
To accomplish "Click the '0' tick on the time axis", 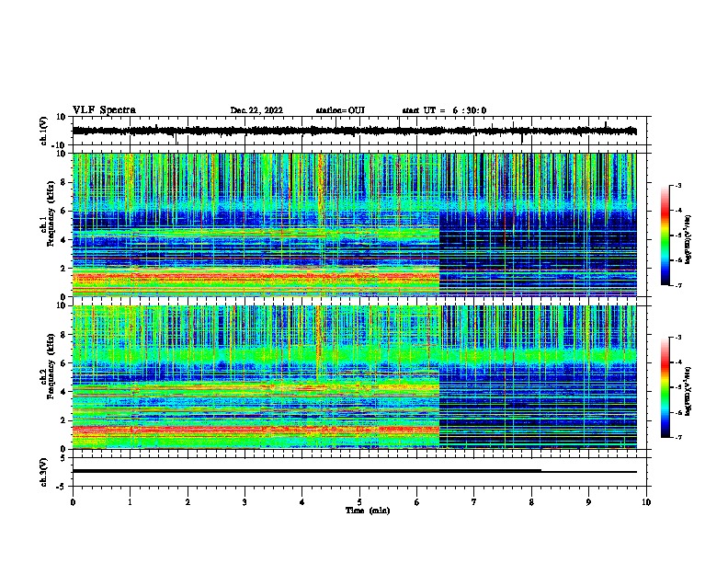I will pyautogui.click(x=73, y=502).
